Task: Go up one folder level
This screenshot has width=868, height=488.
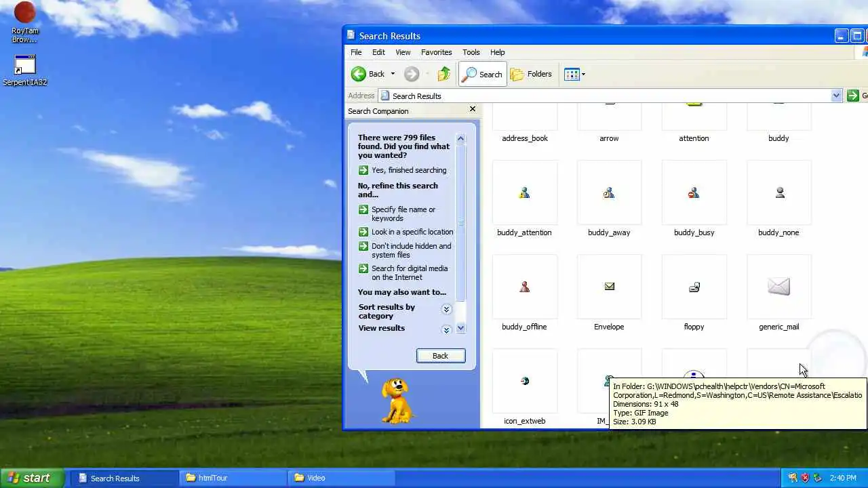Action: (444, 74)
